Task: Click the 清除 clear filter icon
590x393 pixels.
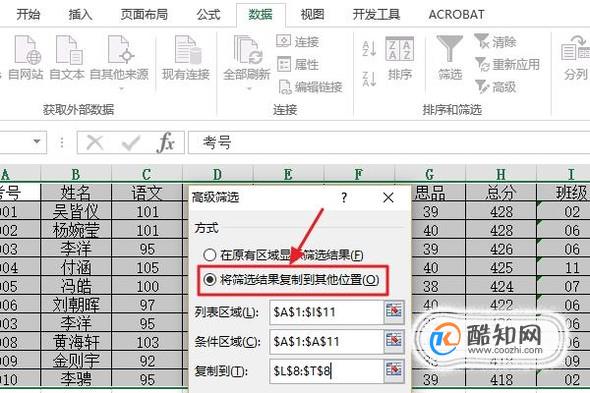Action: tap(482, 41)
